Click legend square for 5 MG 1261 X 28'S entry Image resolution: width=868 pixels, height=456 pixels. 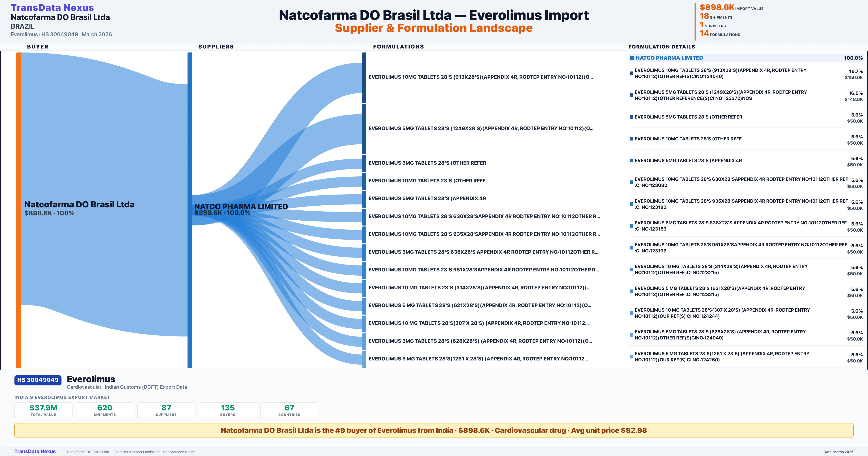click(x=631, y=356)
